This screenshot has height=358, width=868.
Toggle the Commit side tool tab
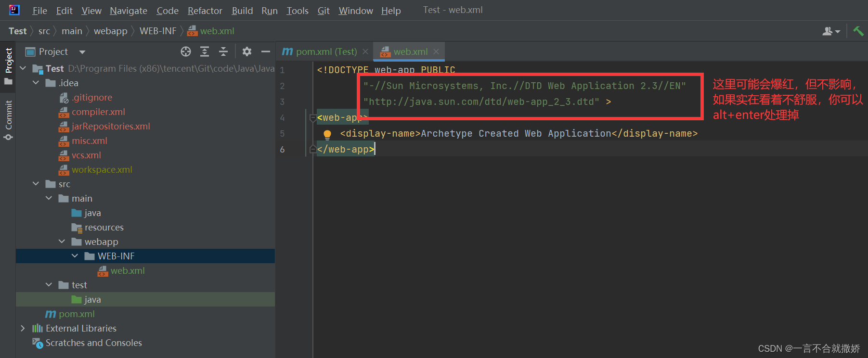click(x=8, y=120)
